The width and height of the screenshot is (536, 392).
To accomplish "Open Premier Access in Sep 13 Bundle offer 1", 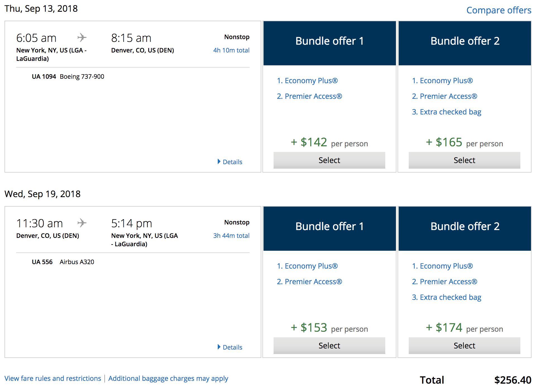I will tap(309, 96).
